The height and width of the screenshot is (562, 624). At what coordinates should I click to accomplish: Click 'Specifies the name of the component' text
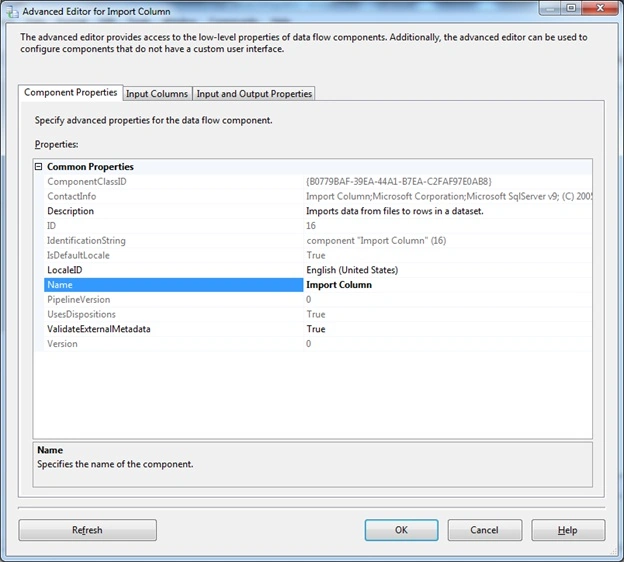pyautogui.click(x=115, y=464)
